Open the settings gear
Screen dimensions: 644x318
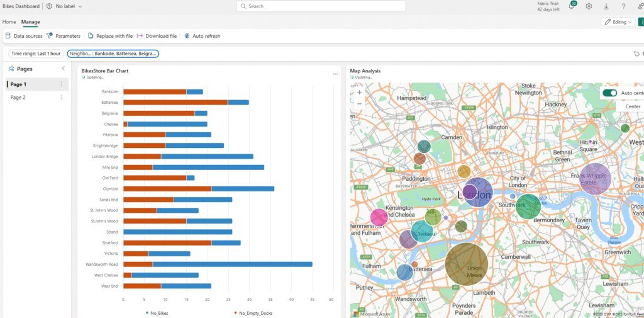589,6
